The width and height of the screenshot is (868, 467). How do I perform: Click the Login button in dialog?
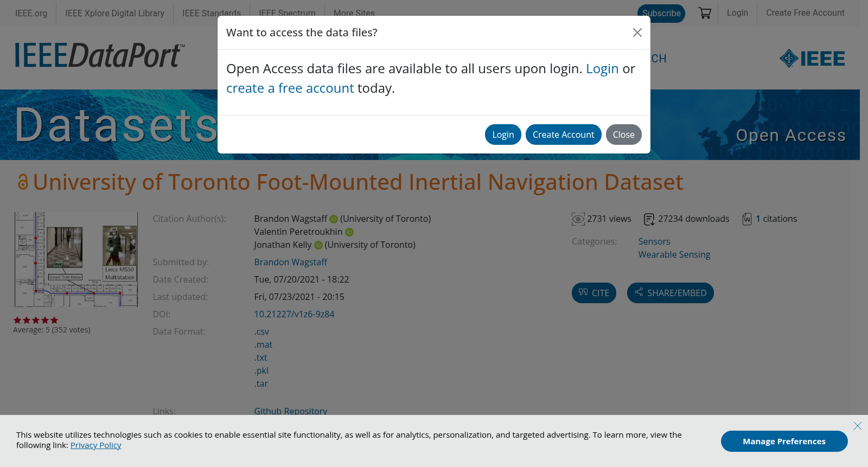point(503,135)
